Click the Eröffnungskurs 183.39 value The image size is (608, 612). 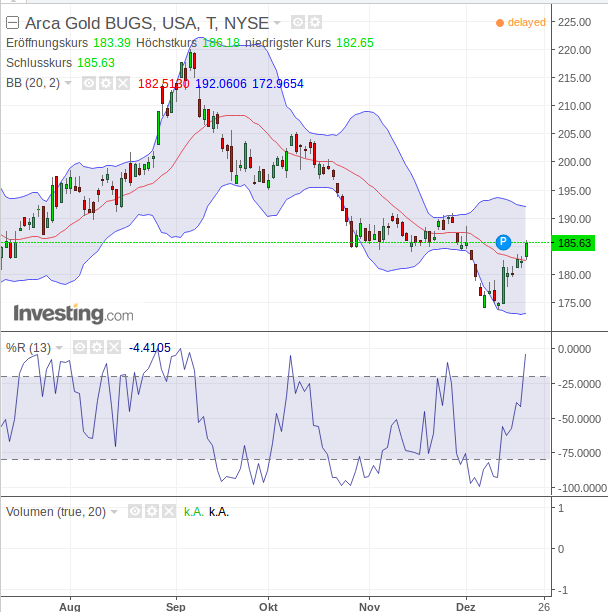(x=112, y=43)
